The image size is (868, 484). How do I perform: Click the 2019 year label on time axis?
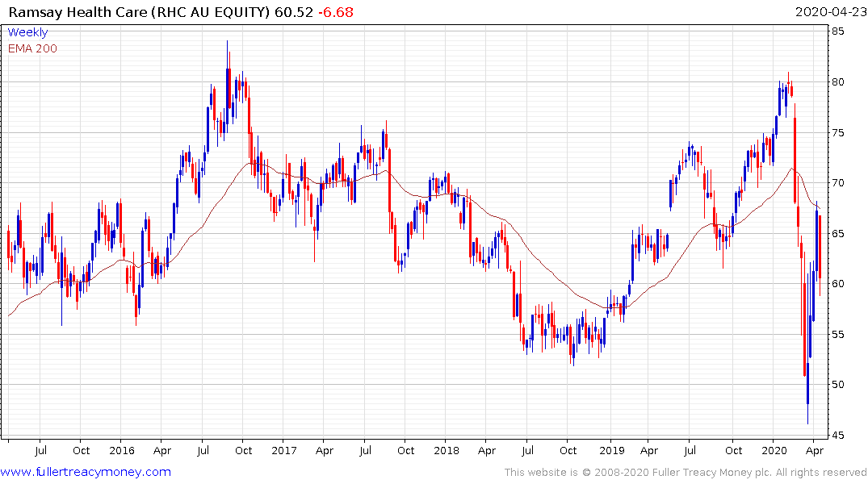pos(612,450)
